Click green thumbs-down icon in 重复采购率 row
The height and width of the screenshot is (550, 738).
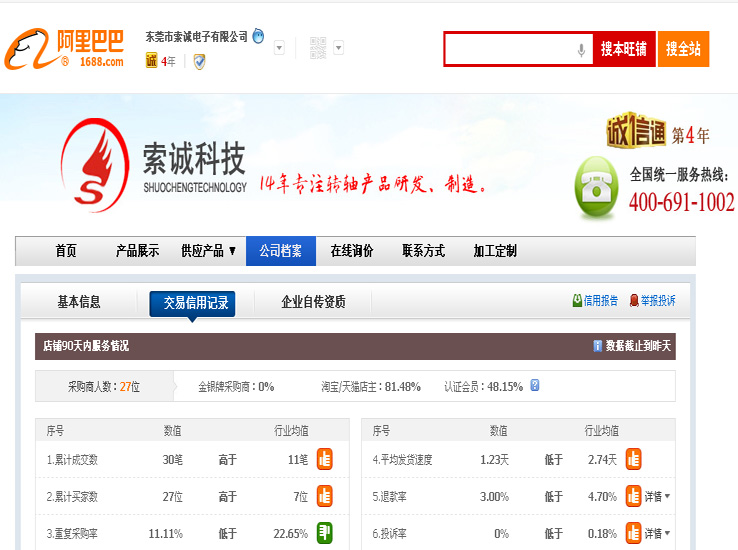click(x=325, y=533)
